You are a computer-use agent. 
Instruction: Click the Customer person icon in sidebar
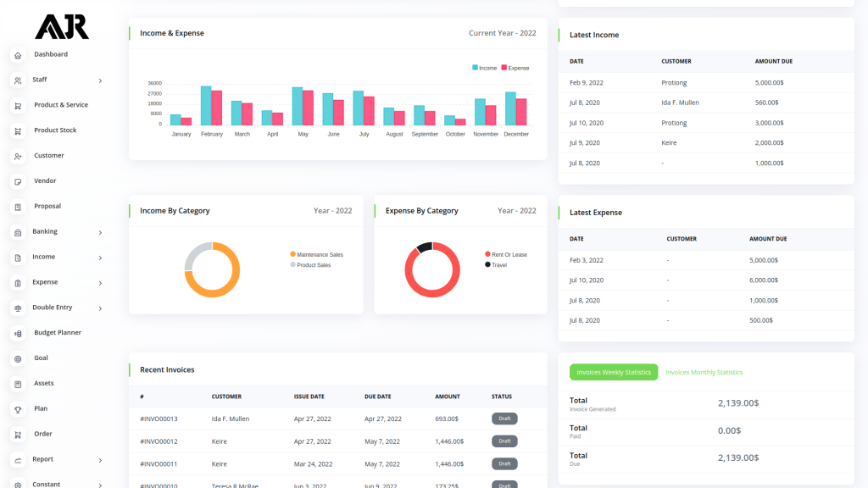(x=18, y=157)
